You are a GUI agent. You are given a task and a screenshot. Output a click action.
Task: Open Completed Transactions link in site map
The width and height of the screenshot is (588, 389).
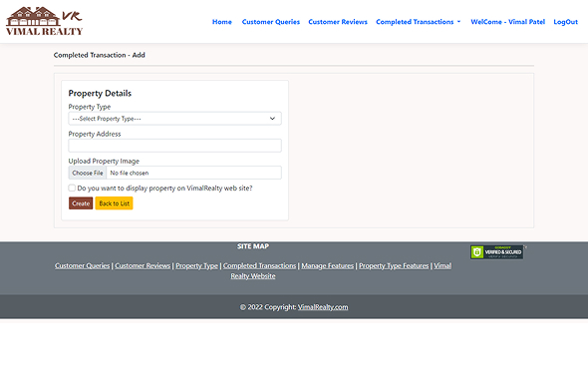pos(259,265)
